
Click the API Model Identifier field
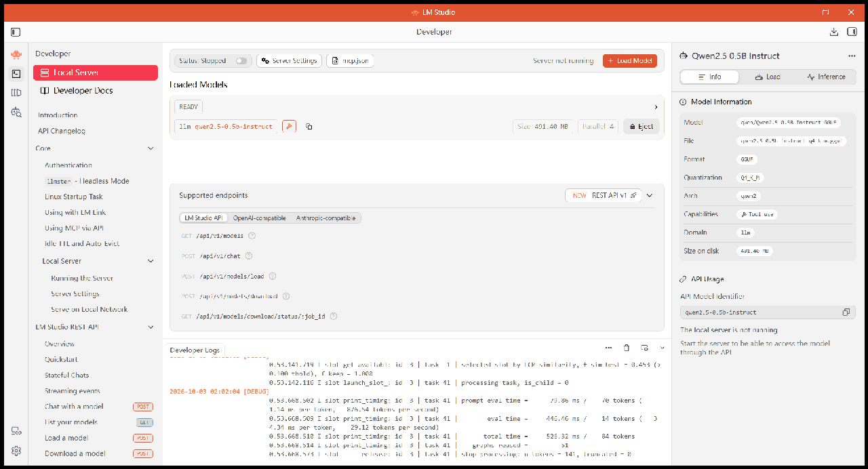tap(766, 312)
